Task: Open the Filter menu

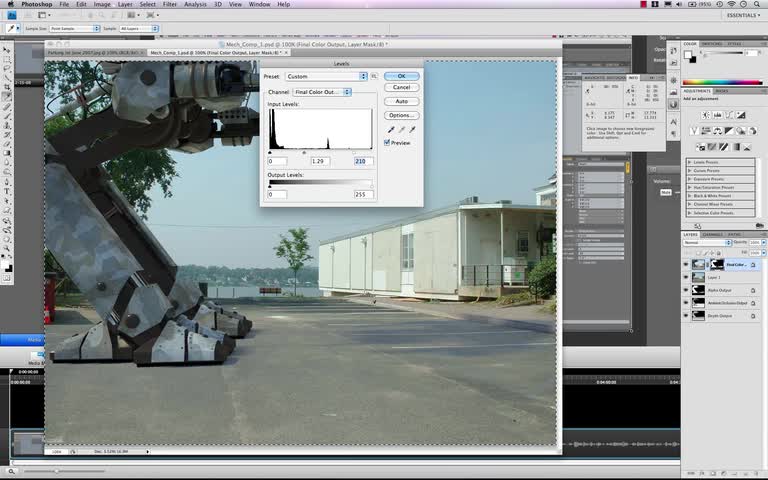Action: click(x=169, y=4)
